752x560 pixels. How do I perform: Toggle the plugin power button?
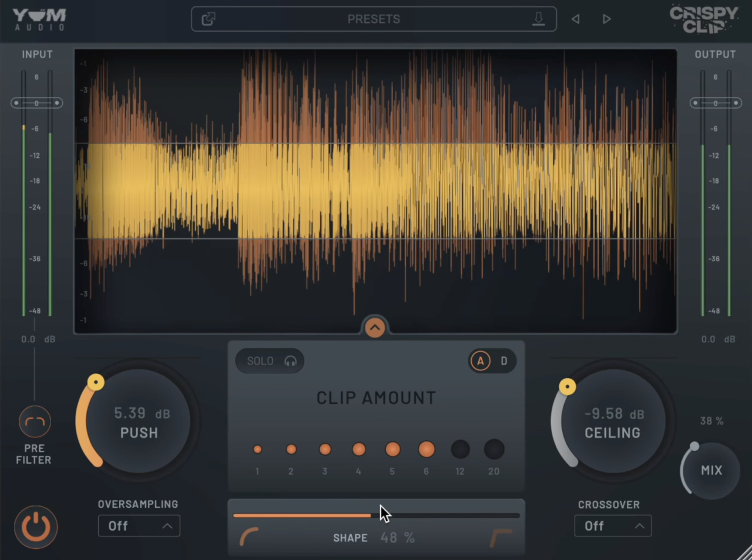[36, 527]
